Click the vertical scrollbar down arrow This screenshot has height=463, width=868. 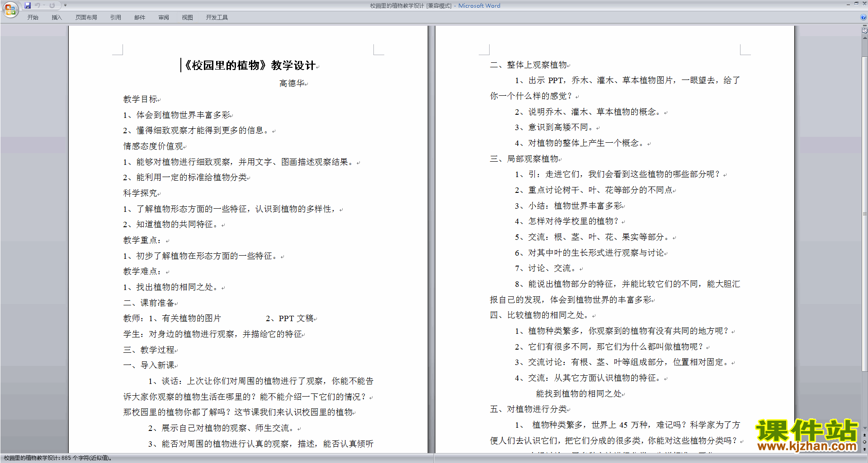(x=865, y=428)
